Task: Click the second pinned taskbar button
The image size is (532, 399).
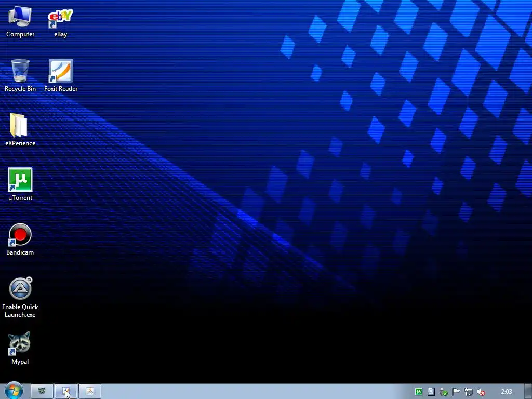Action: (x=66, y=392)
